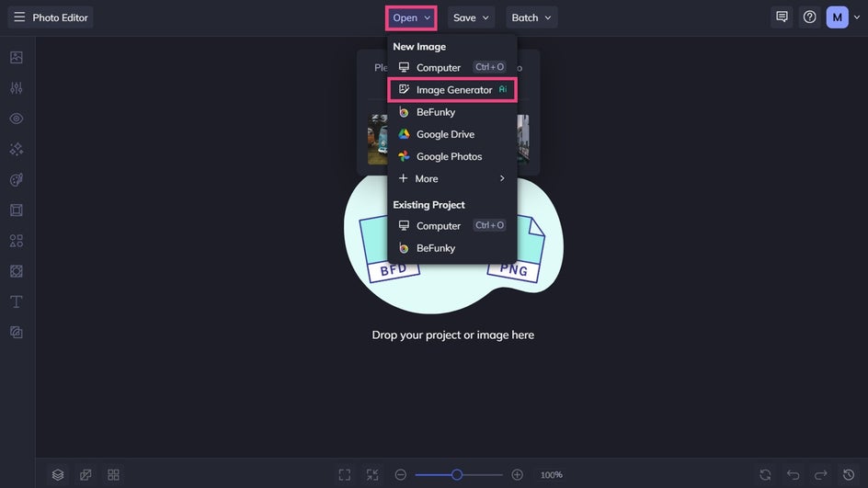The width and height of the screenshot is (868, 488).
Task: Open the Image Manager sidebar icon
Action: tap(17, 57)
